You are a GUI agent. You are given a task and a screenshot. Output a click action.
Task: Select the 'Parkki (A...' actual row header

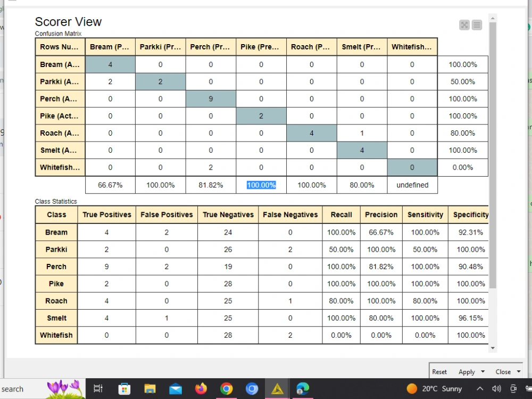point(60,82)
